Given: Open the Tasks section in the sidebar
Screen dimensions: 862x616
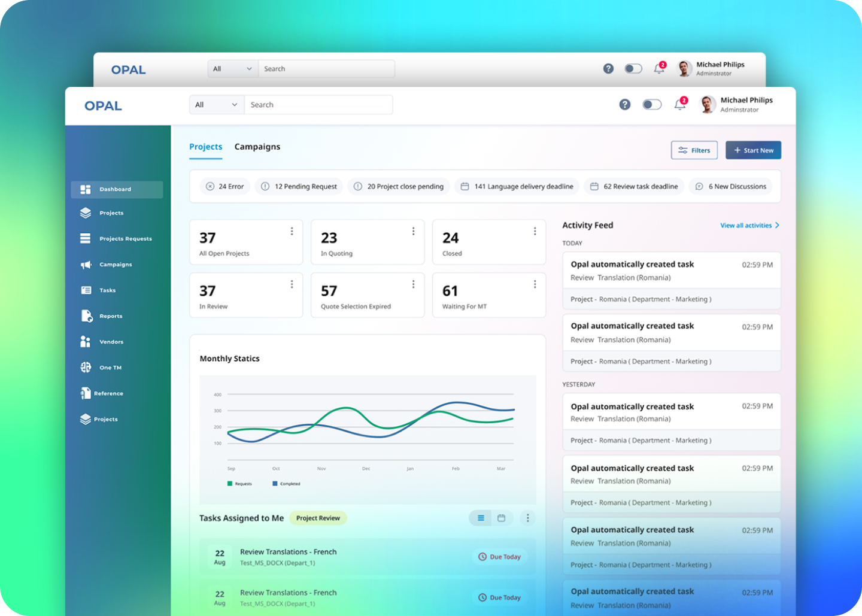Looking at the screenshot, I should pos(108,290).
